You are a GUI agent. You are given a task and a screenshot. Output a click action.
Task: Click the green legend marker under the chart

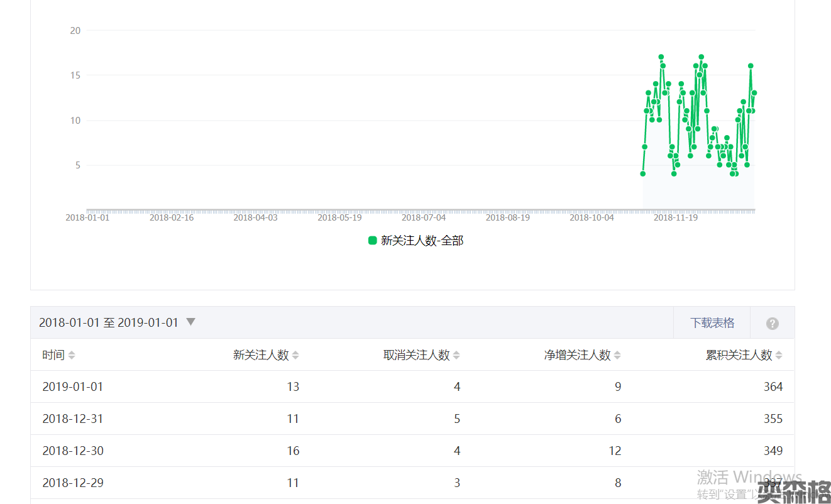coord(372,240)
